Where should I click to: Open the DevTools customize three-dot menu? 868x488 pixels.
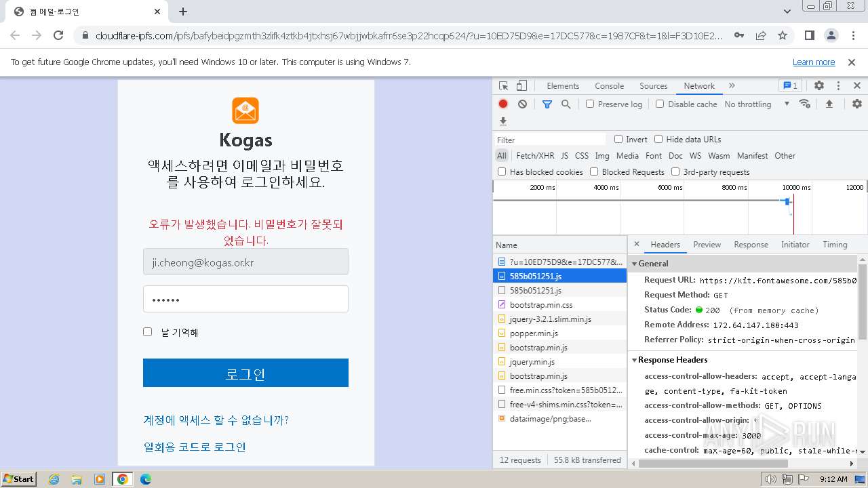pos(838,86)
